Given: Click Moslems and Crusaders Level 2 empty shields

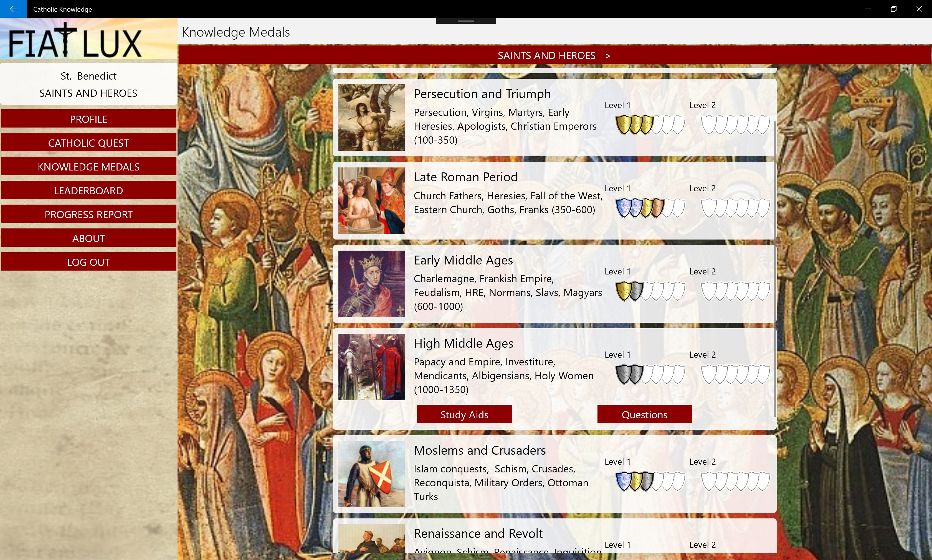Looking at the screenshot, I should (735, 482).
